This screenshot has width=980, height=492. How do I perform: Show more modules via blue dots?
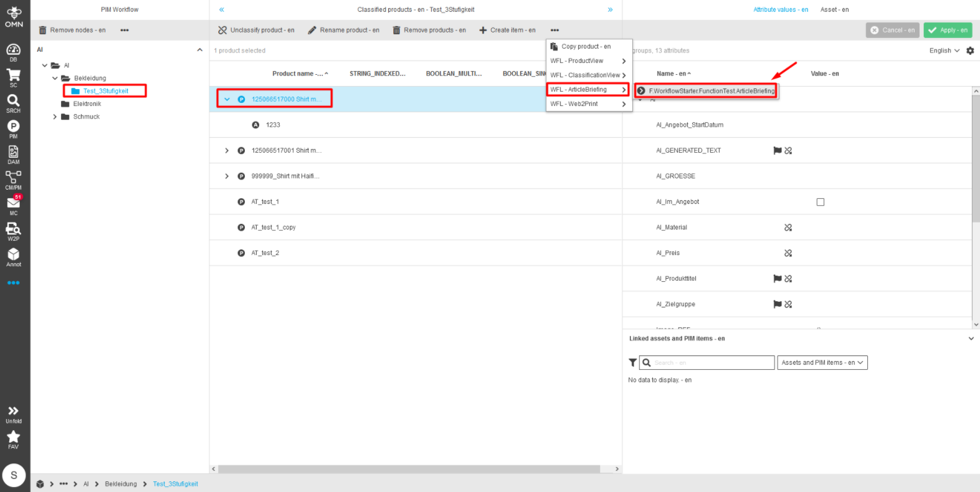13,282
